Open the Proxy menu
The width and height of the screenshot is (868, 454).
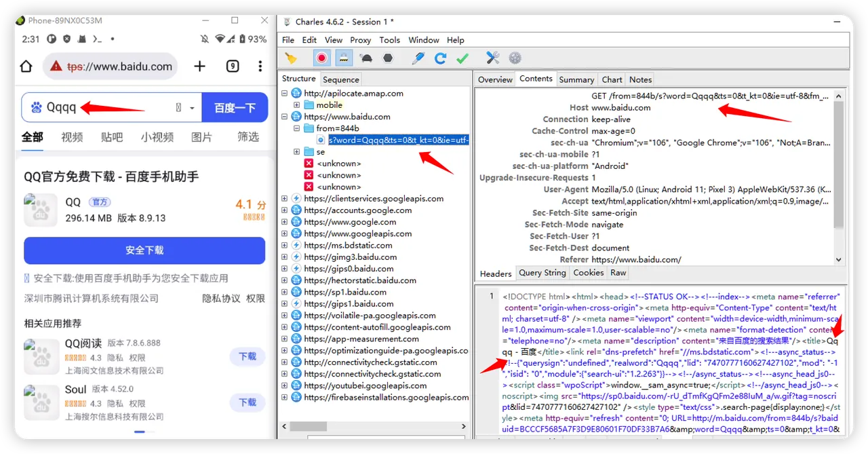pyautogui.click(x=360, y=40)
